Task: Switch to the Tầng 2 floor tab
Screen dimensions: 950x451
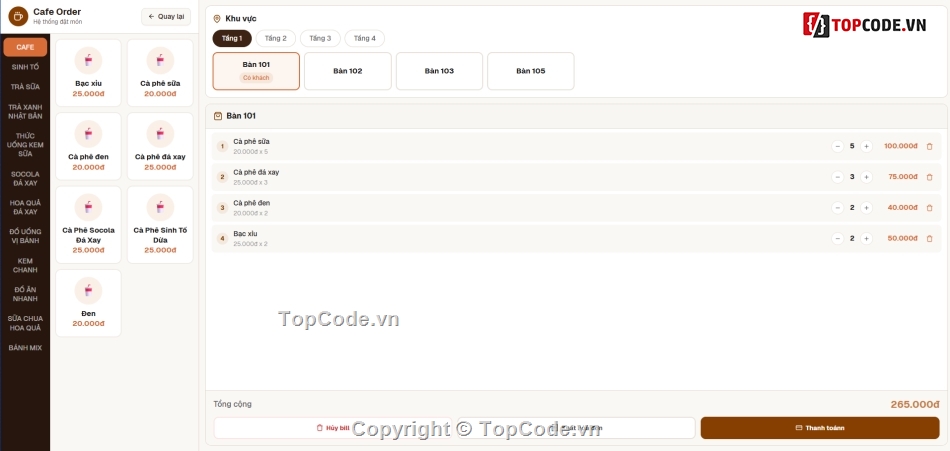Action: [276, 38]
